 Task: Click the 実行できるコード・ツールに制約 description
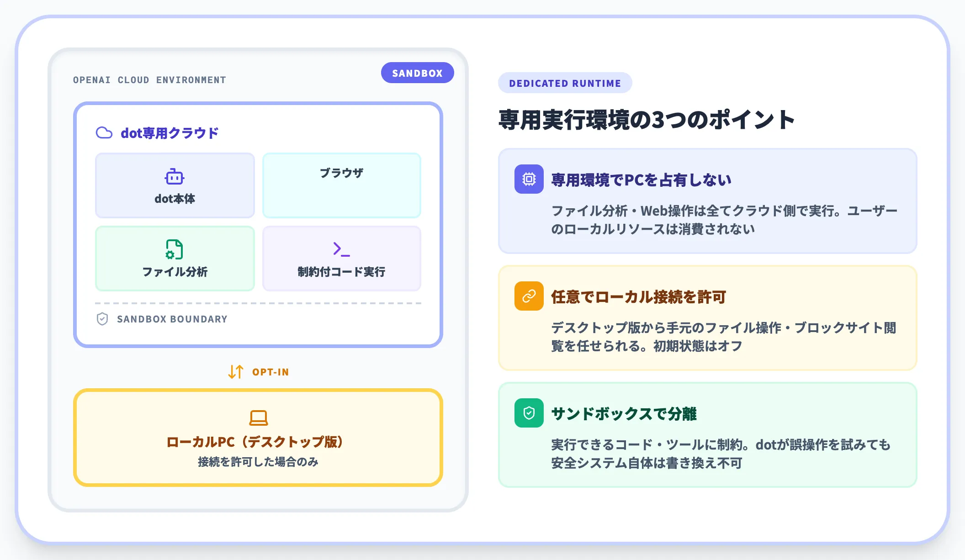click(721, 454)
